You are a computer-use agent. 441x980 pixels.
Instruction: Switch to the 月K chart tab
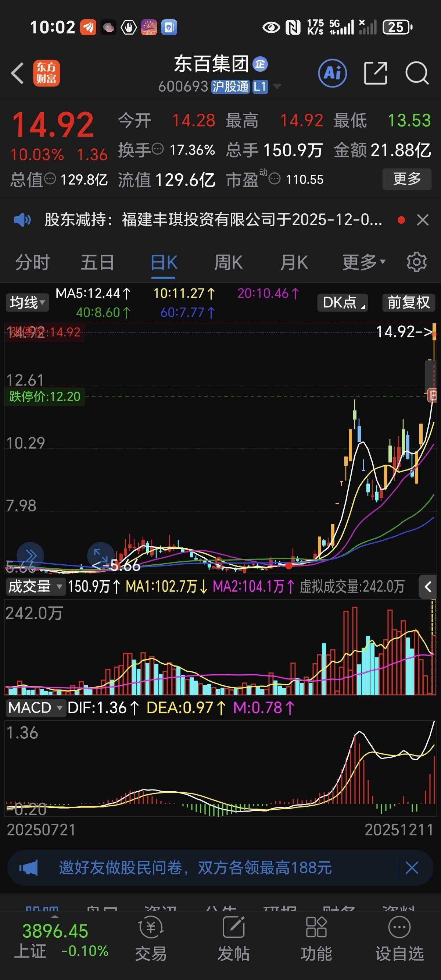tap(294, 263)
